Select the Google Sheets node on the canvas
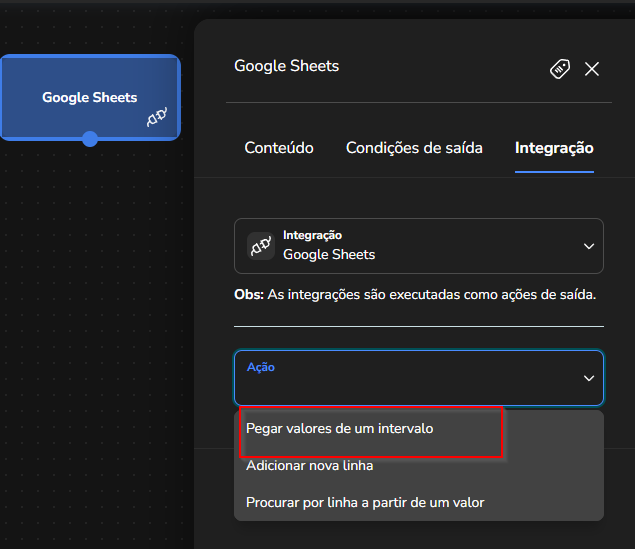The width and height of the screenshot is (635, 549). point(90,97)
